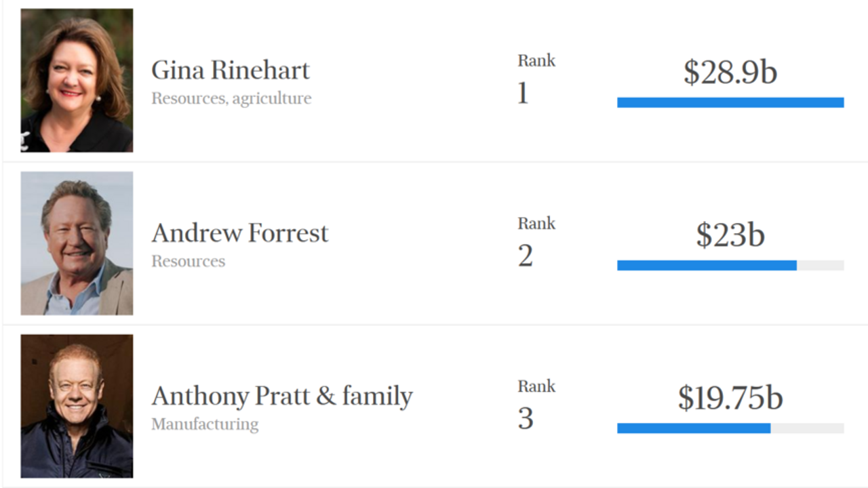The height and width of the screenshot is (488, 868).
Task: Open the Gina Rinehart name link
Action: coord(231,70)
